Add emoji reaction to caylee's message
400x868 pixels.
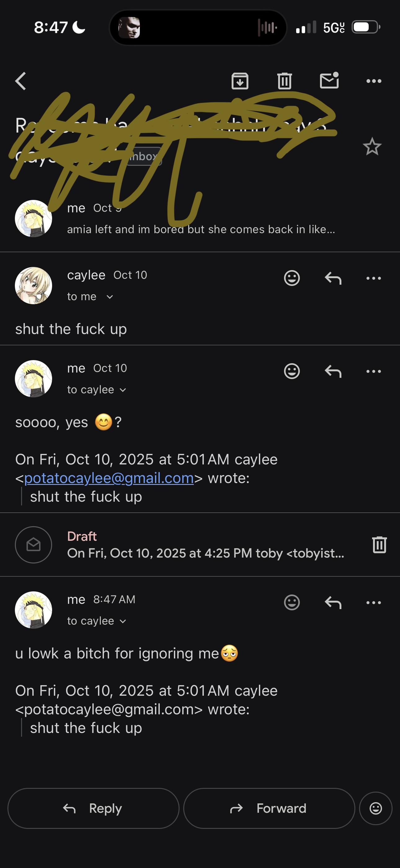[x=291, y=278]
